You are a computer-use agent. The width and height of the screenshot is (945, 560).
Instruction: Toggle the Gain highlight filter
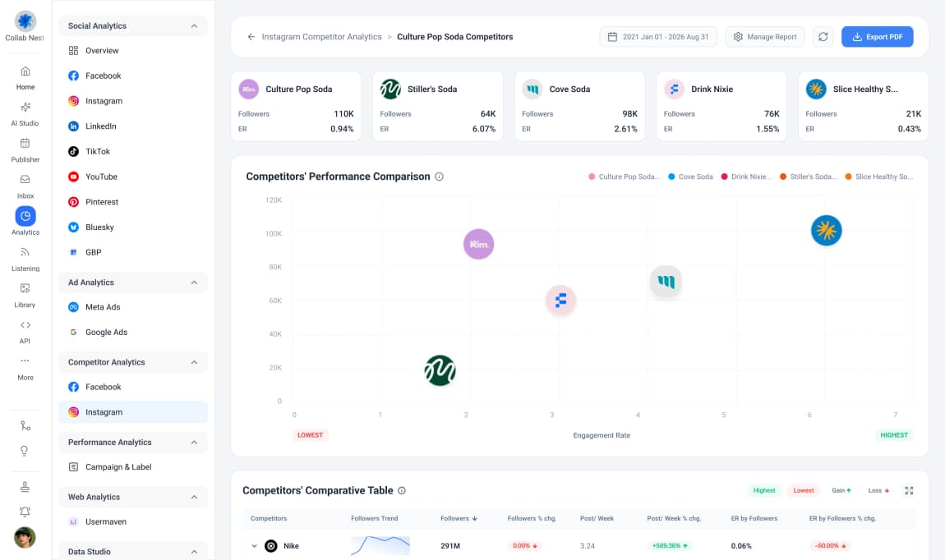841,491
